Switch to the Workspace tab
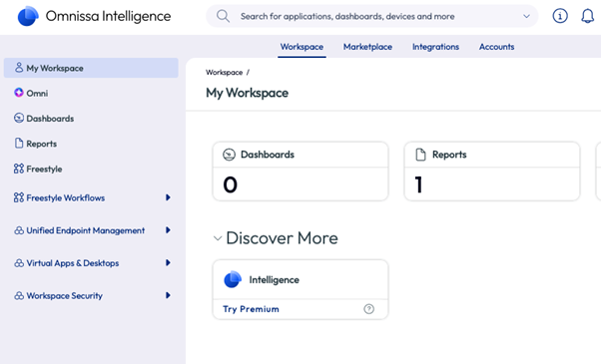Viewport: 601px width, 364px height. pos(301,47)
